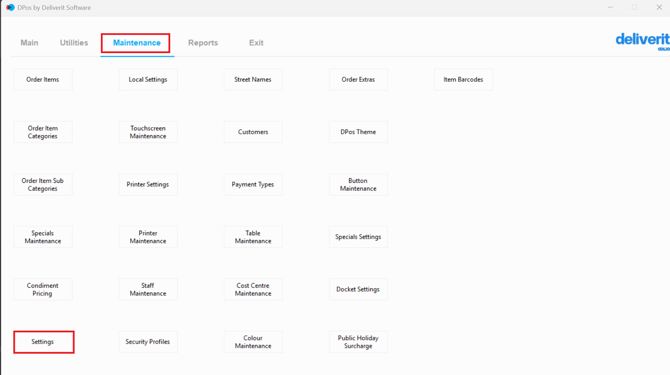Open Table Maintenance

(x=253, y=237)
